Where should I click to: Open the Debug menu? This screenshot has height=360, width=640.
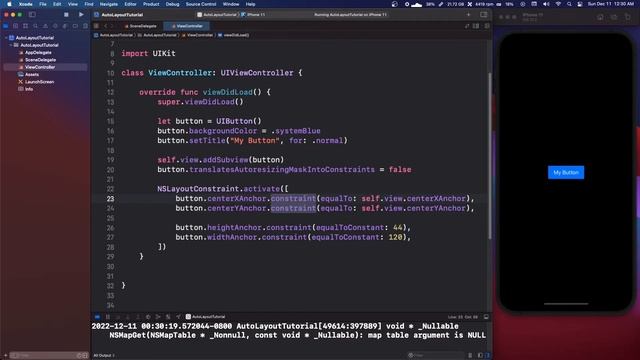(x=172, y=4)
